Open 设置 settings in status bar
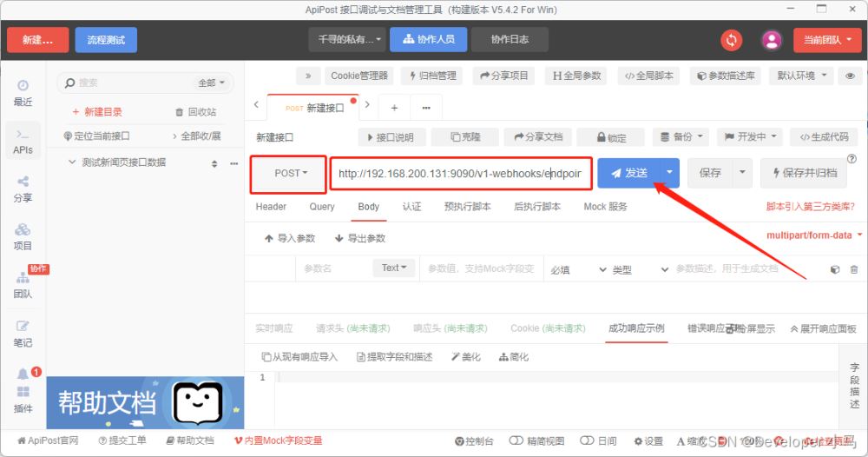This screenshot has width=868, height=457. click(648, 441)
